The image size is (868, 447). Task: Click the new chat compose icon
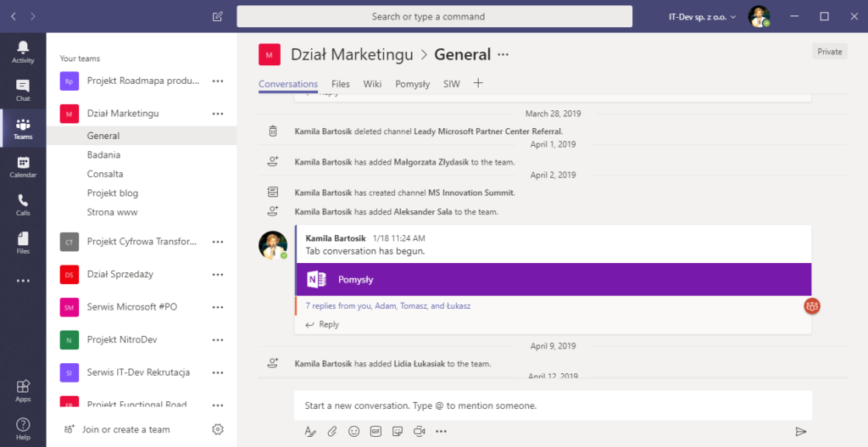click(x=218, y=17)
